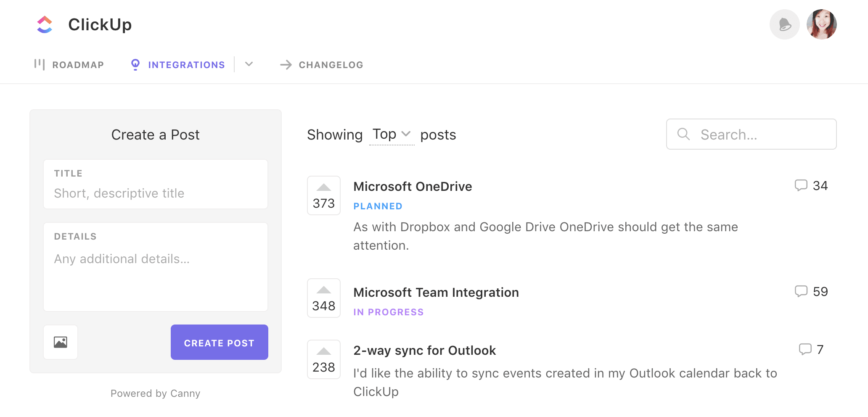
Task: Attach an image to the post
Action: 61,342
